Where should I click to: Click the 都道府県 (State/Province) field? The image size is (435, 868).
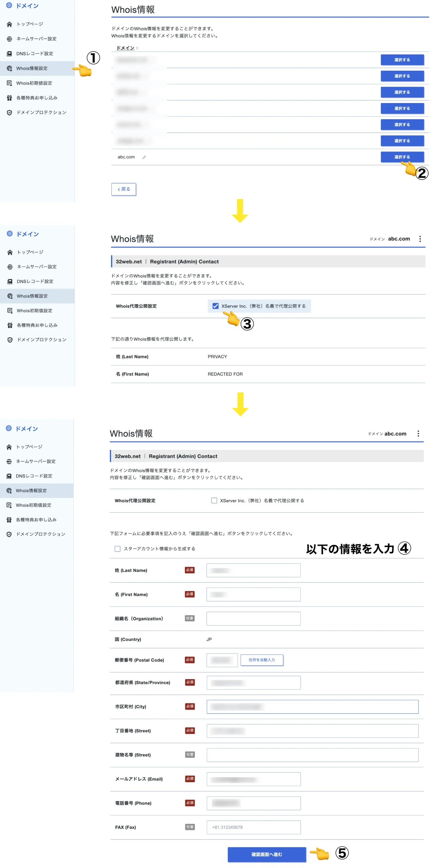[253, 683]
